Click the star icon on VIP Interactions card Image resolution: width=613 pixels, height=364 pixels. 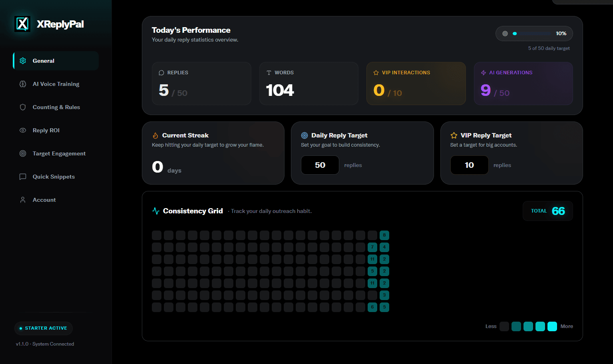tap(376, 72)
